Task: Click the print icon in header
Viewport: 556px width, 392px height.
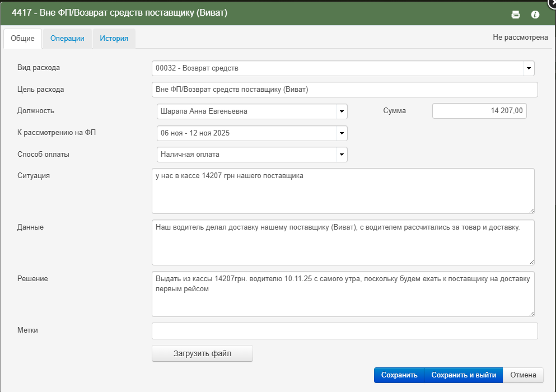Action: point(516,15)
